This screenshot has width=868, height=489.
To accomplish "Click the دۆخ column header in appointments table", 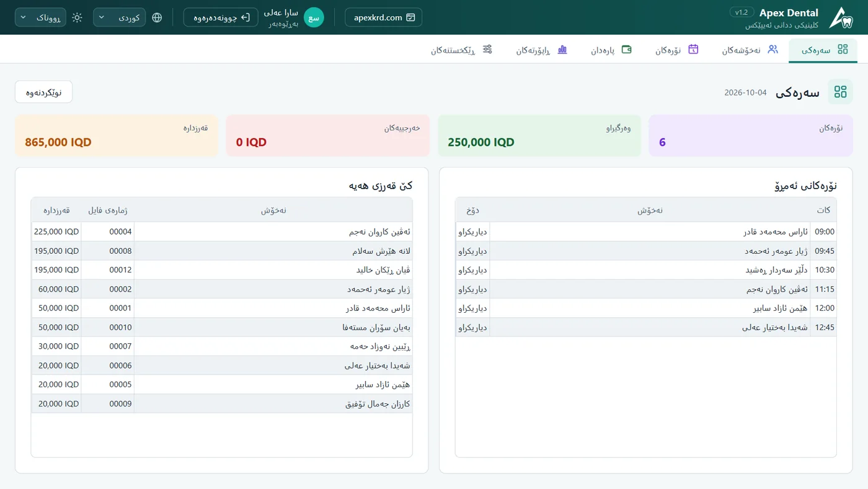I will [x=472, y=210].
